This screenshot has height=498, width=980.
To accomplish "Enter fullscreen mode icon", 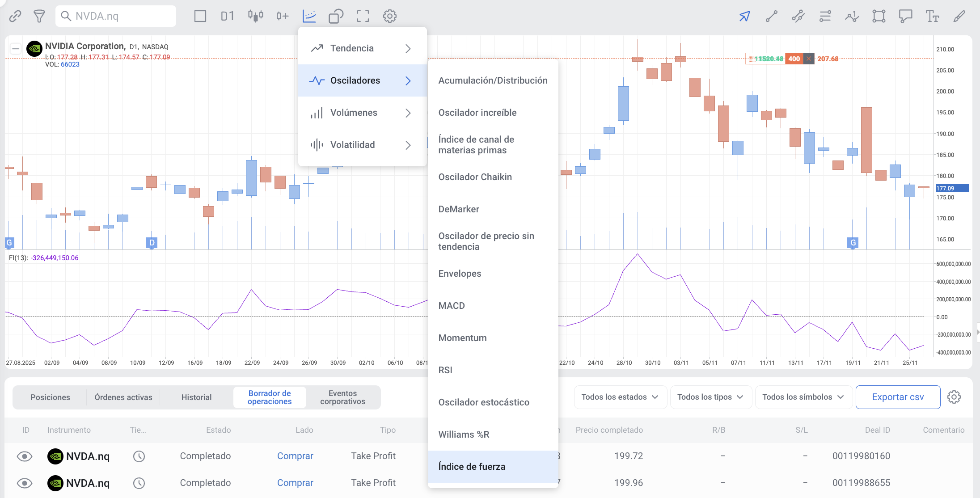I will coord(363,16).
